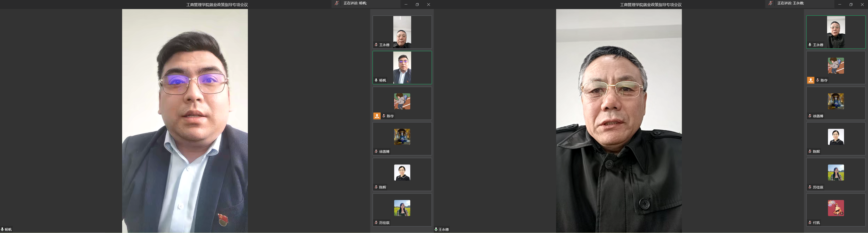The height and width of the screenshot is (233, 868).
Task: Select 陈夺's cartoon avatar in 王永德-speaking window
Action: point(836,66)
